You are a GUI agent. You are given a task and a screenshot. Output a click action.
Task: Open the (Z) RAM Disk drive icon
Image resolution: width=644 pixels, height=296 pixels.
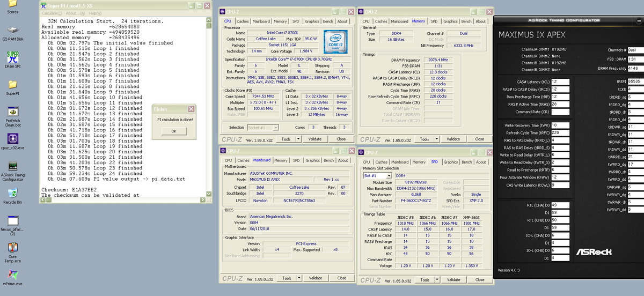(x=12, y=33)
